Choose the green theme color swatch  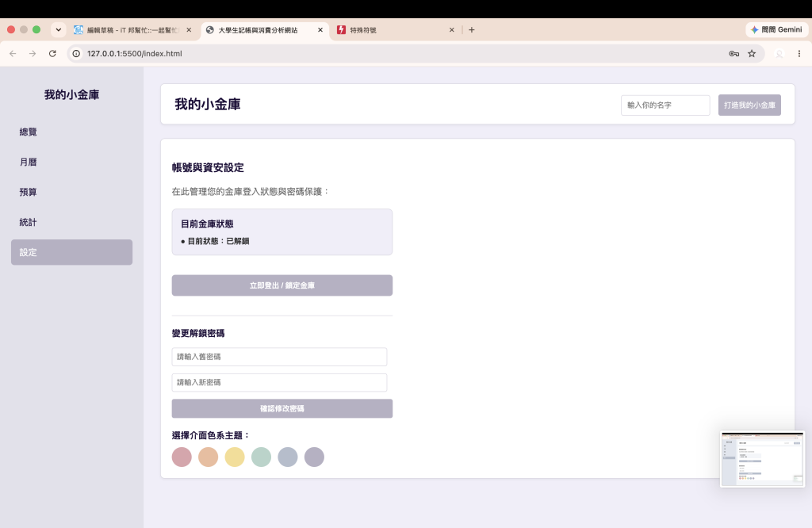pyautogui.click(x=261, y=457)
